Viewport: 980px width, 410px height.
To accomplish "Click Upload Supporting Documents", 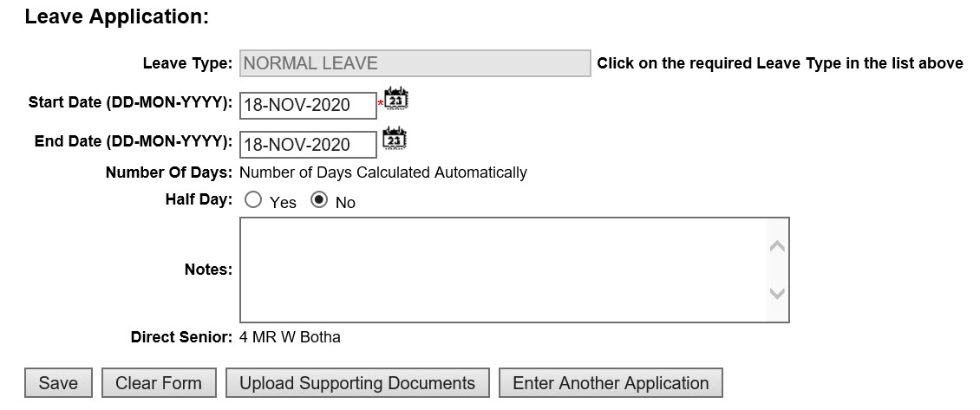I will 357,383.
